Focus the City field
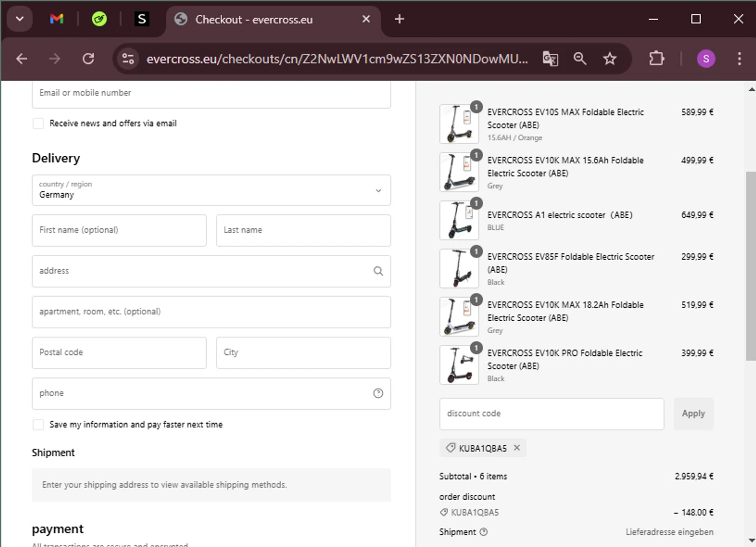756x547 pixels. tap(303, 353)
